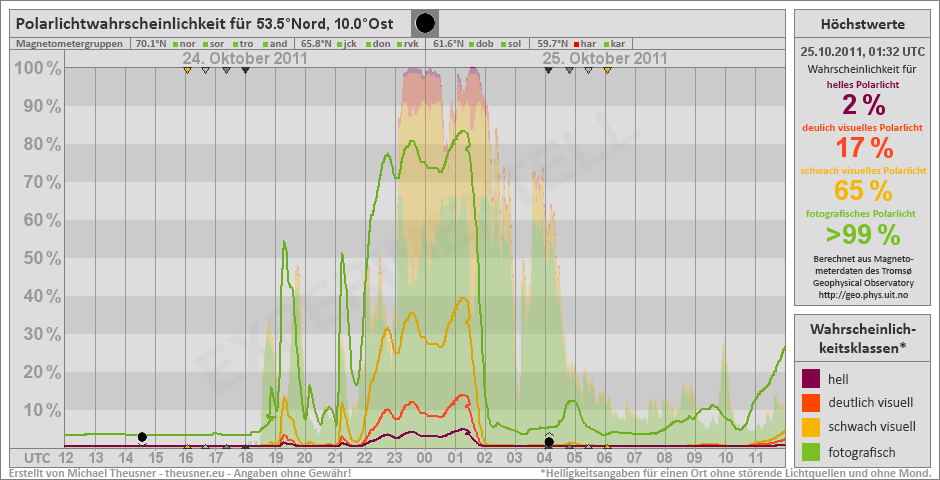This screenshot has height=480, width=940.
Task: Click the green 'dob' magnetometer status indicator
Action: 470,44
